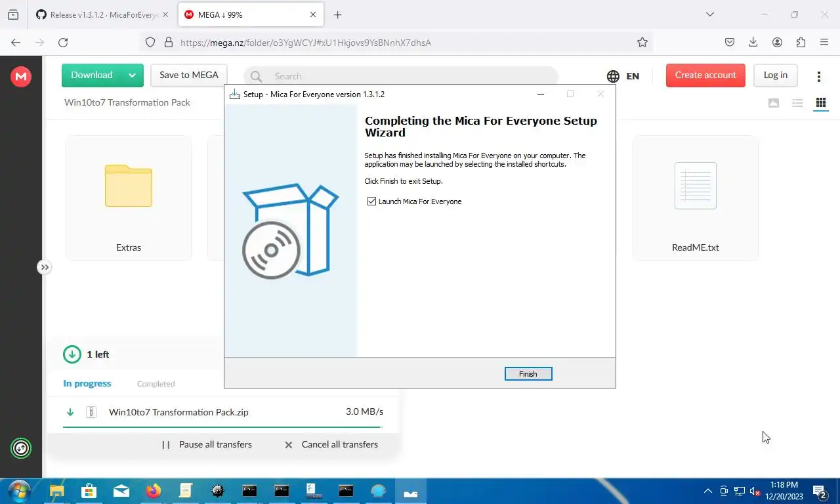Click the shield tracking protection icon

(x=150, y=42)
